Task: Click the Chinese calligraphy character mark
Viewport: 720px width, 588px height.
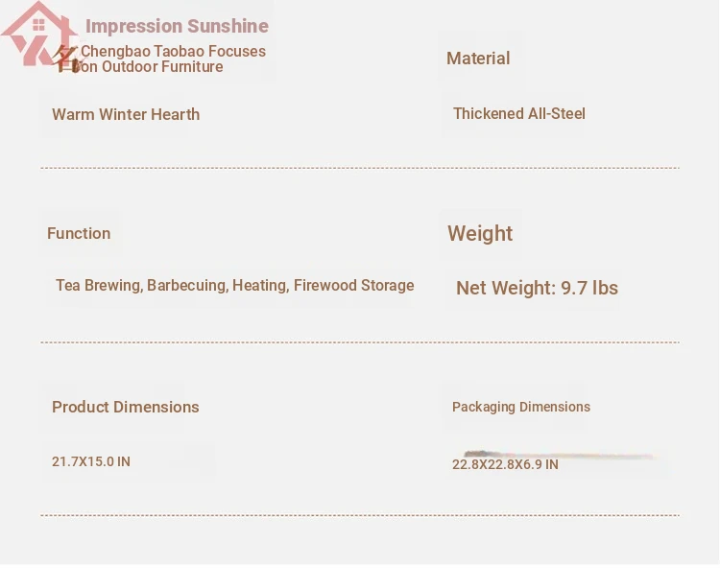Action: pyautogui.click(x=65, y=59)
